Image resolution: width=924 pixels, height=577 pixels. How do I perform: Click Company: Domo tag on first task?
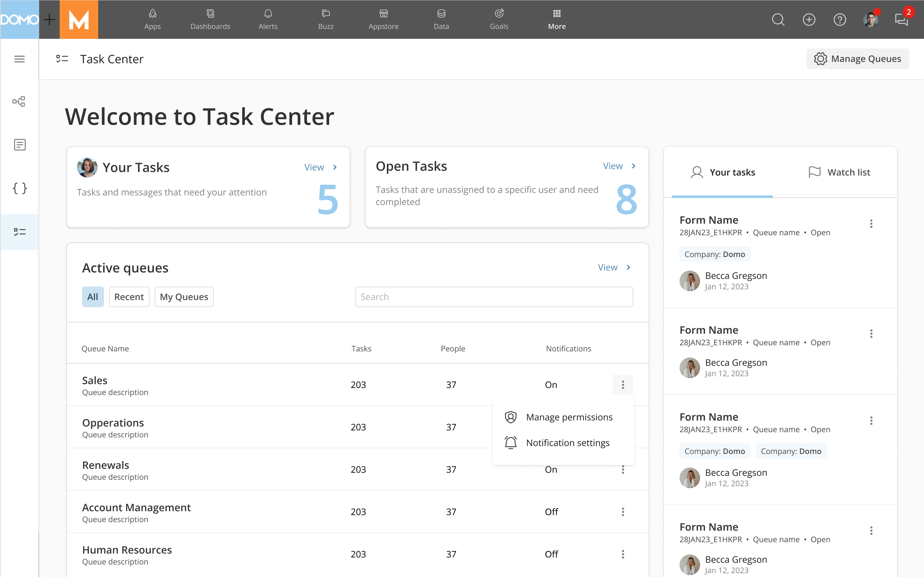point(714,254)
